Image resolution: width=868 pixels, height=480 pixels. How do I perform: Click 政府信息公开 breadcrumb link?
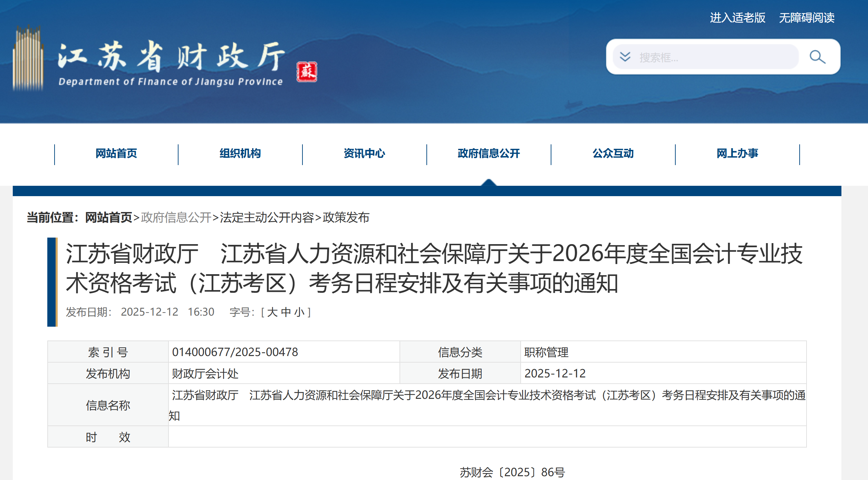[176, 218]
